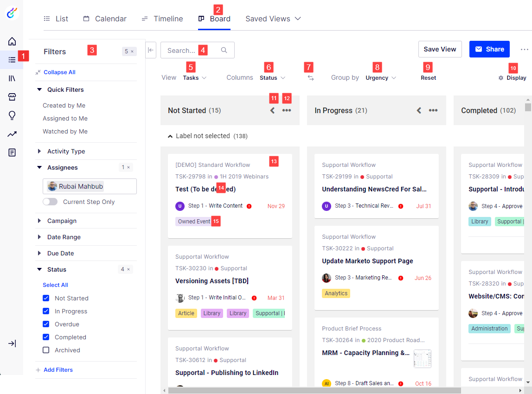Screen dimensions: 532x394
Task: Collapse the In Progress column with its chevron
Action: click(x=419, y=110)
